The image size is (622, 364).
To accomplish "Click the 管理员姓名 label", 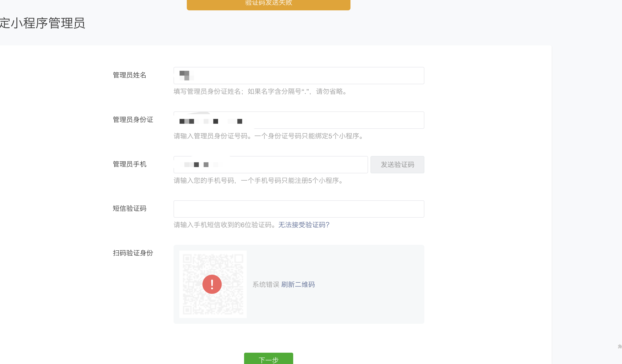I will 130,75.
